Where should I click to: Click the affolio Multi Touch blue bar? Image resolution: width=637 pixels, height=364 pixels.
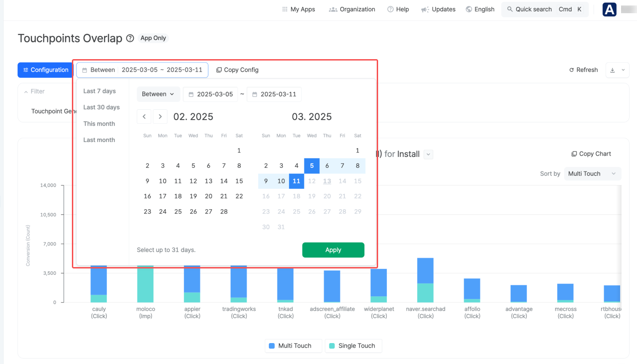click(x=472, y=288)
